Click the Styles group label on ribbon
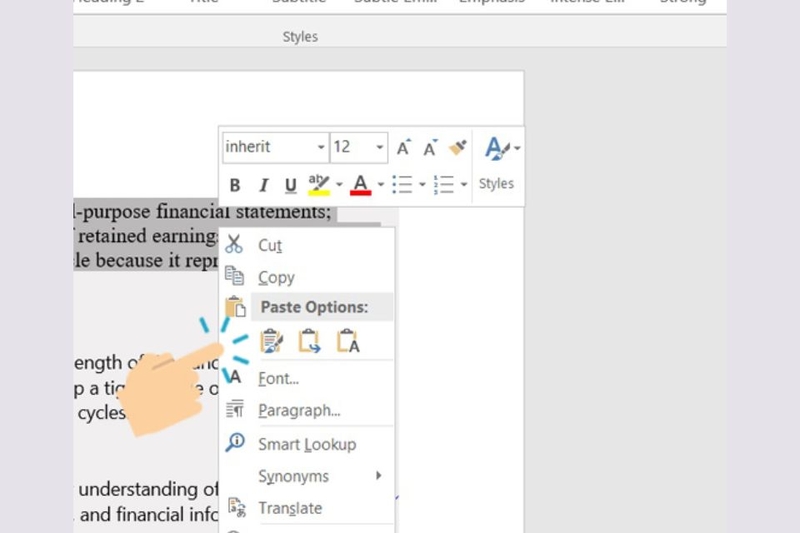Image resolution: width=800 pixels, height=533 pixels. tap(301, 37)
